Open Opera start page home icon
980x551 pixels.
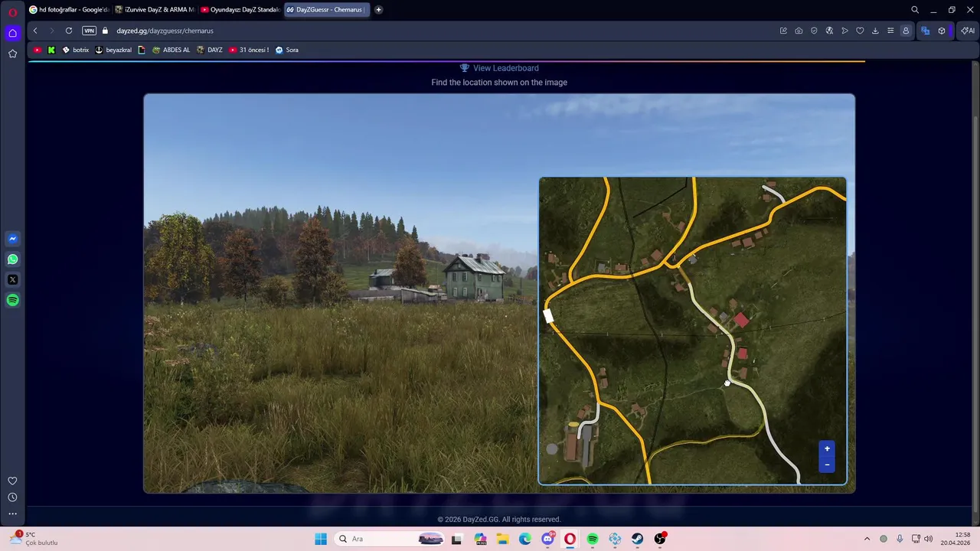click(x=12, y=33)
